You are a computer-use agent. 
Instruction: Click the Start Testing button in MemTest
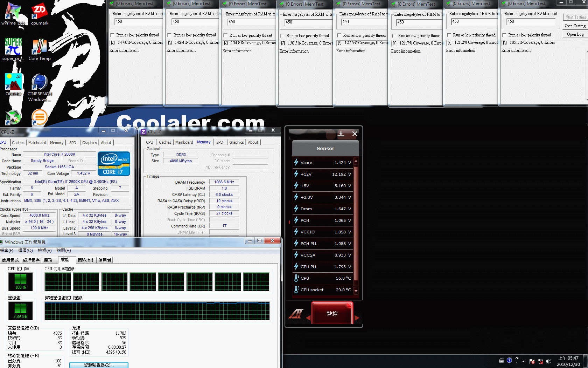575,17
